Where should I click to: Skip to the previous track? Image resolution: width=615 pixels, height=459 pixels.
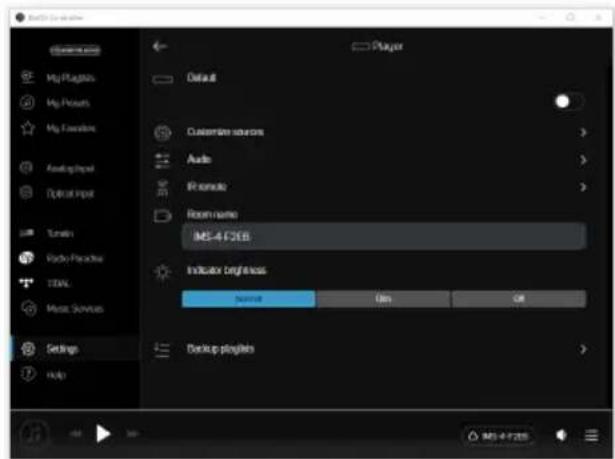[75, 434]
